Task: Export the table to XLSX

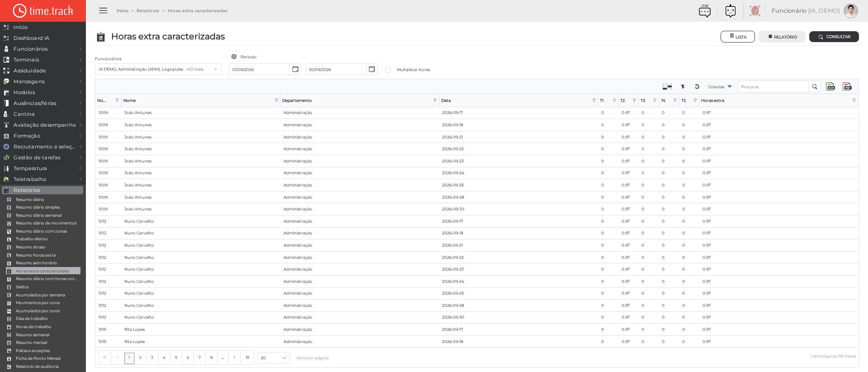Action: pos(830,86)
